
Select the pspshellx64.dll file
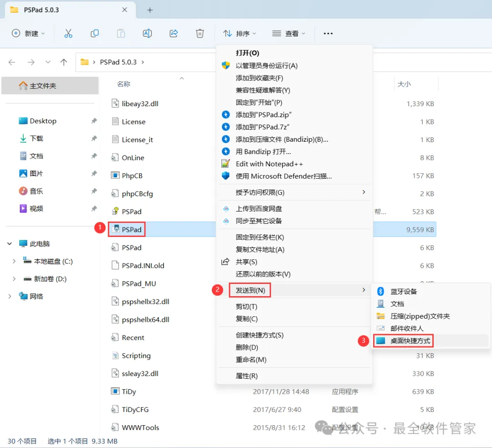pyautogui.click(x=145, y=319)
